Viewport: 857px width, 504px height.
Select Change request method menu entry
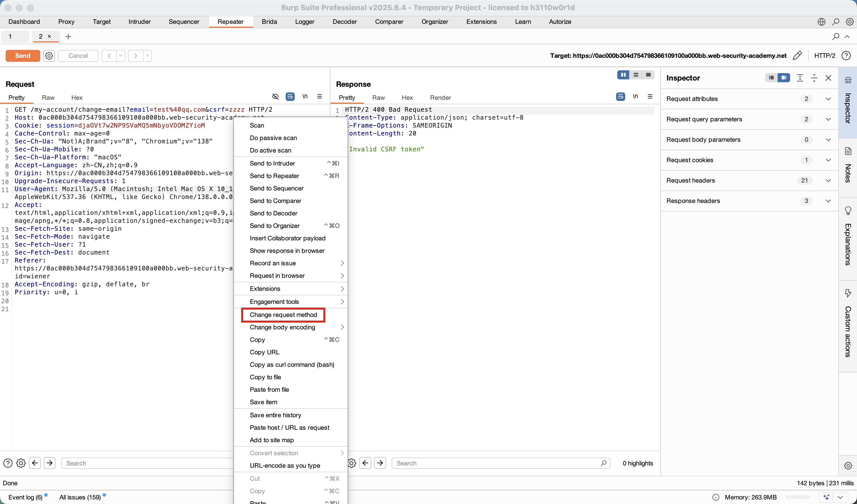[x=283, y=315]
